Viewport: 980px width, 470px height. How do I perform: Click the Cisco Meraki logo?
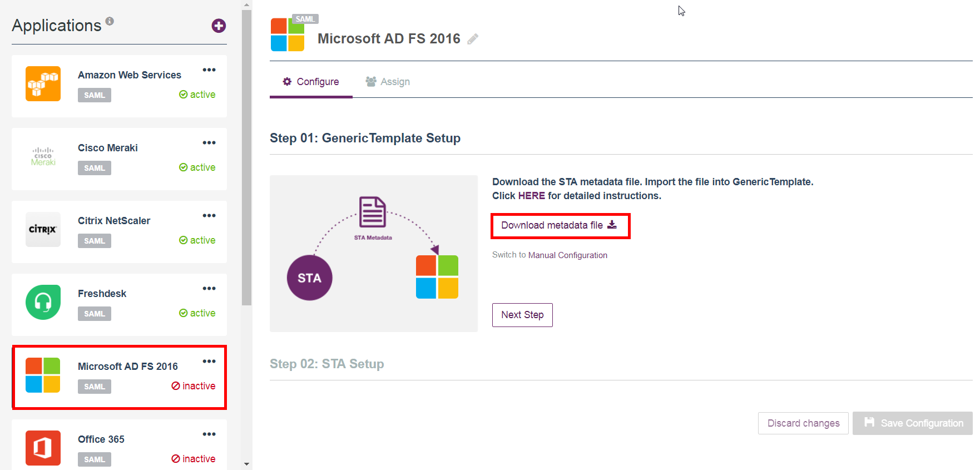(x=43, y=156)
